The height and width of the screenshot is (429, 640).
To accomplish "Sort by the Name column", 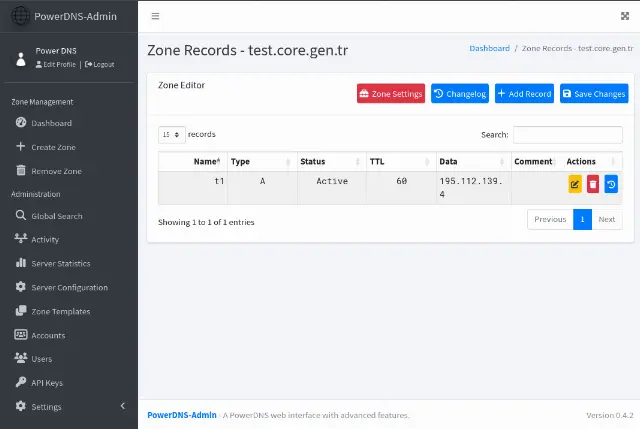I will (193, 162).
